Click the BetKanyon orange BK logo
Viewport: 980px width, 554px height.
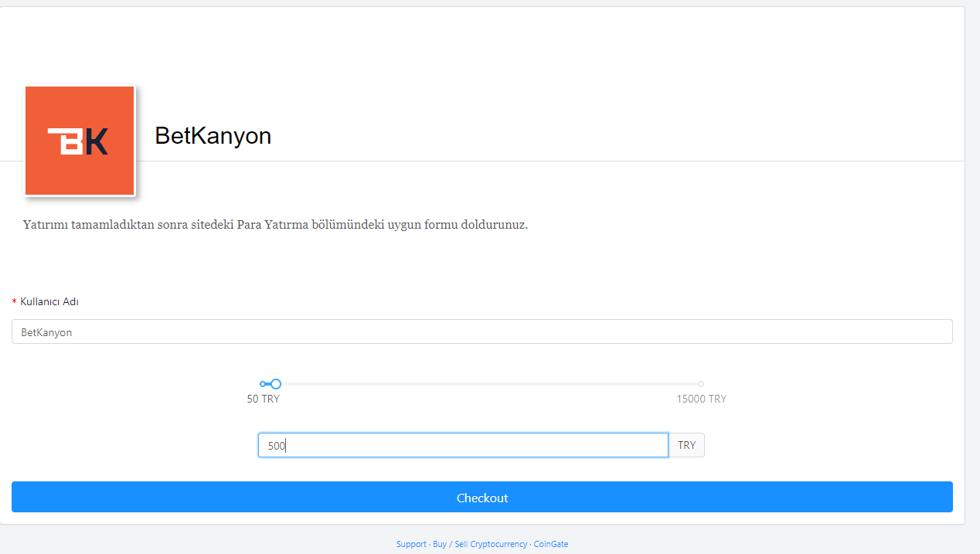point(80,141)
